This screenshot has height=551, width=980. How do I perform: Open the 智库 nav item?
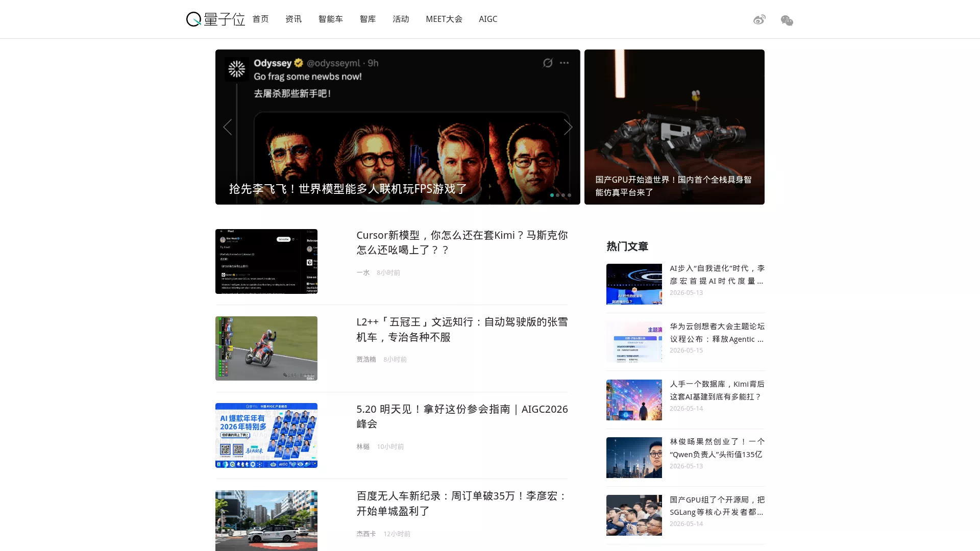click(367, 19)
